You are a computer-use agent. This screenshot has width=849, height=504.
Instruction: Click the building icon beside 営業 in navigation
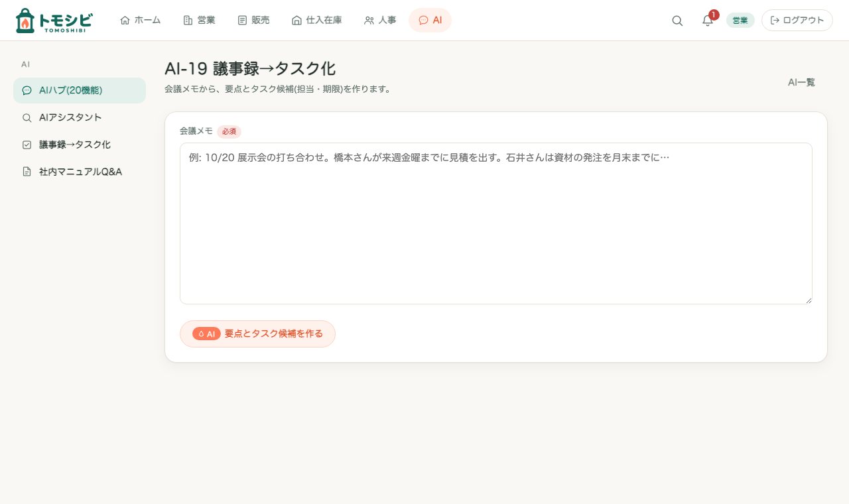point(188,20)
